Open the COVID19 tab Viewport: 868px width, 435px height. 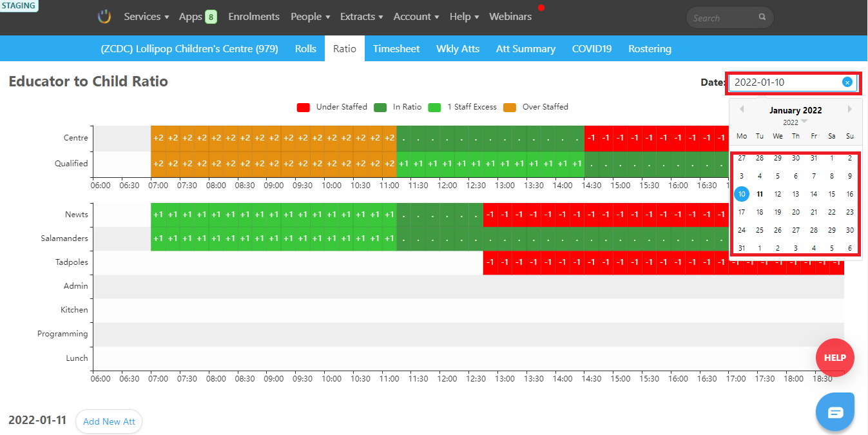pos(592,48)
